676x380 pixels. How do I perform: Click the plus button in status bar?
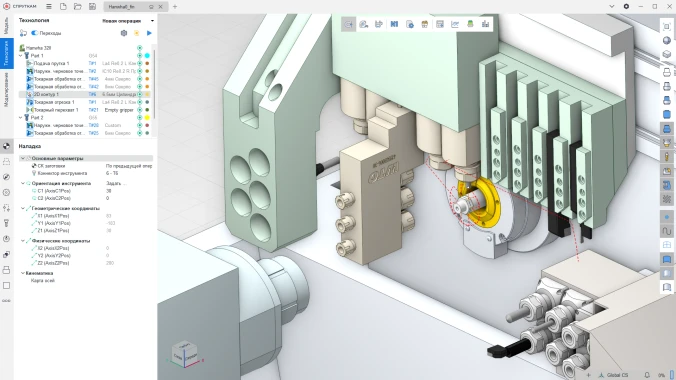click(x=588, y=375)
